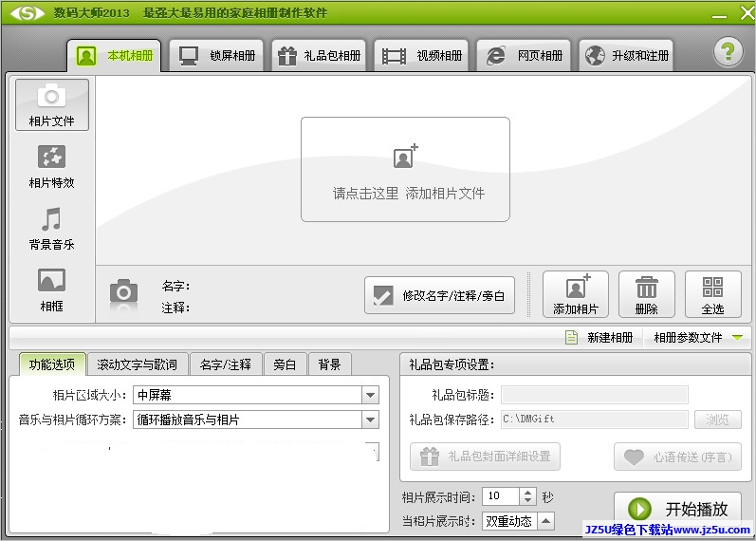
Task: Increase 相片展示时间 with the spinner arrow
Action: 528,492
